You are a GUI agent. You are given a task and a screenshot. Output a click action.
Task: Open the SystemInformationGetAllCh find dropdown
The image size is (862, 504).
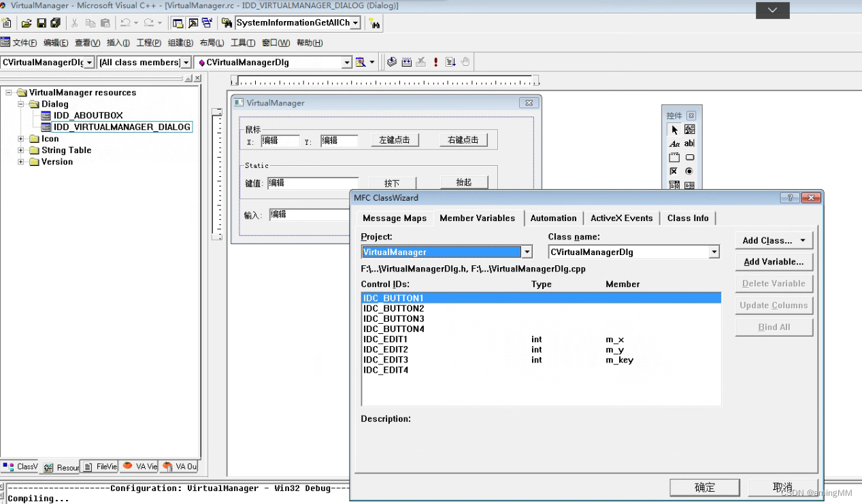click(356, 23)
